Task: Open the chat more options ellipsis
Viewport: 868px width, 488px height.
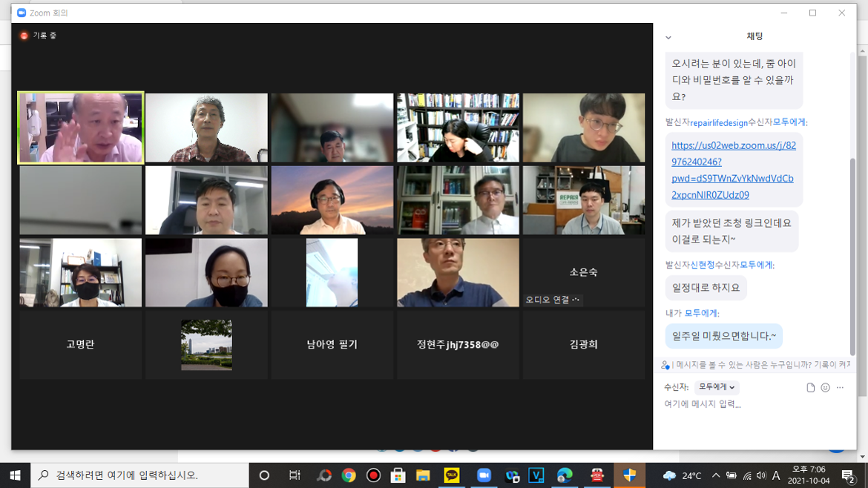Action: (841, 386)
